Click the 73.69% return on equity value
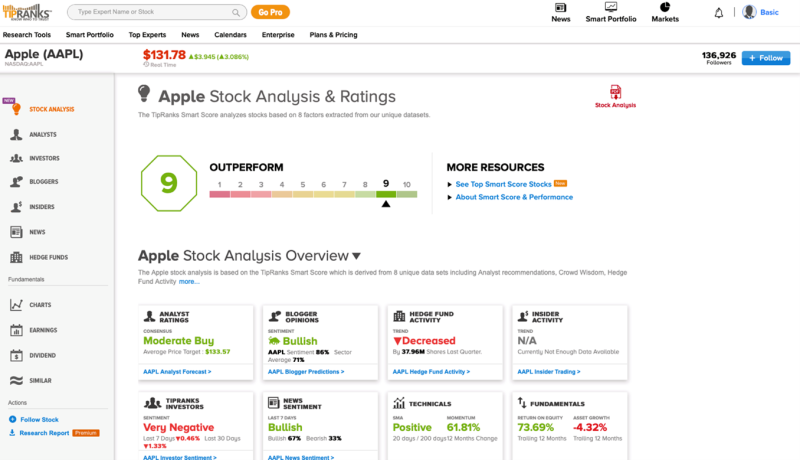The height and width of the screenshot is (460, 800). pos(535,427)
